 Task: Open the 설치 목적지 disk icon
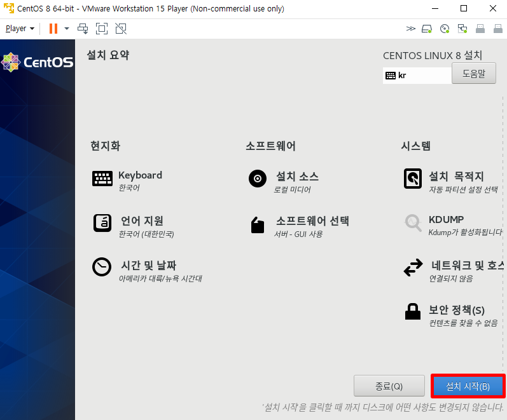click(413, 179)
